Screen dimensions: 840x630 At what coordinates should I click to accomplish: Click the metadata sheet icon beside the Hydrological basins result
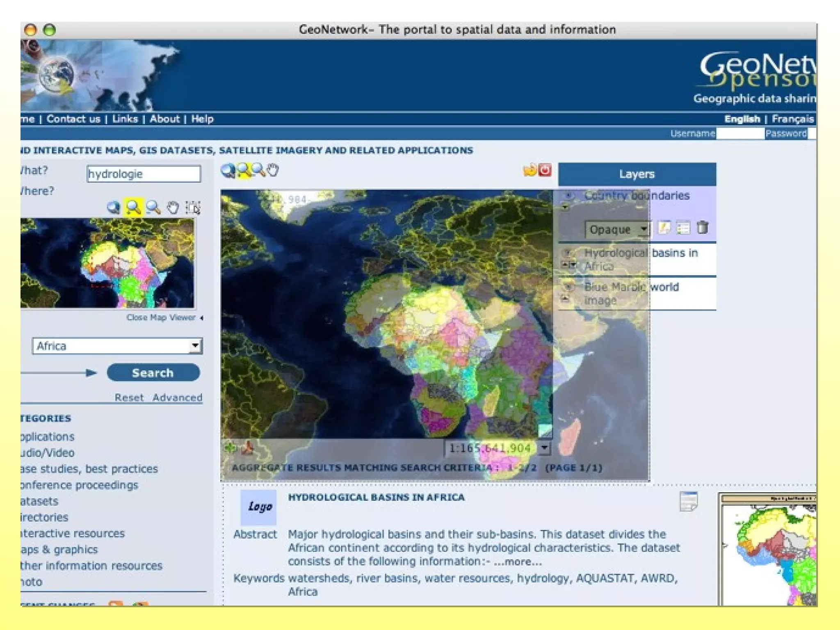coord(688,501)
